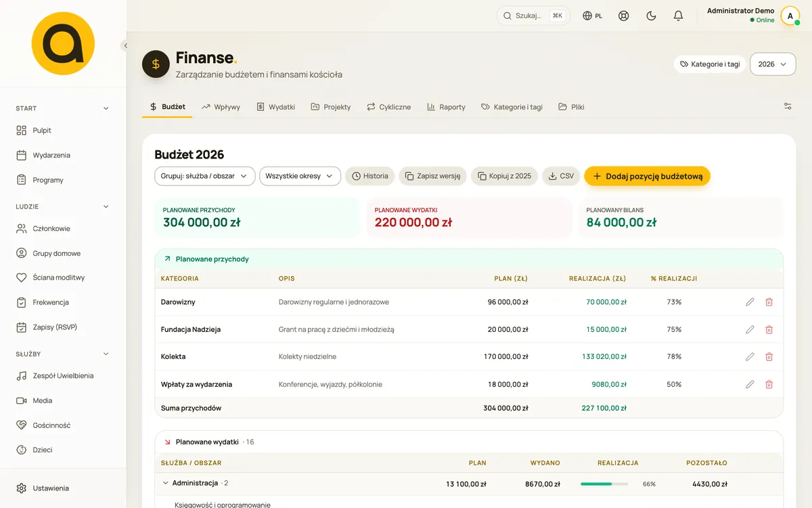Image resolution: width=812 pixels, height=508 pixels.
Task: Click the Historia button
Action: (x=370, y=176)
